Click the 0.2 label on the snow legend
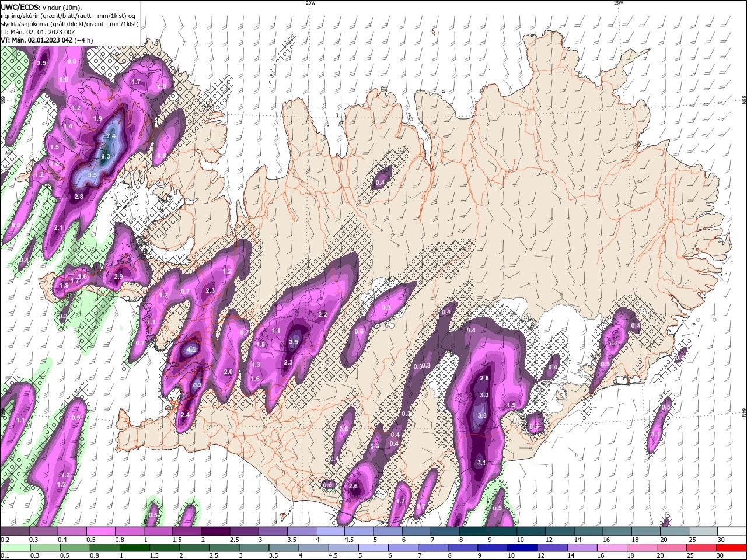This screenshot has height=560, width=747. [5, 540]
